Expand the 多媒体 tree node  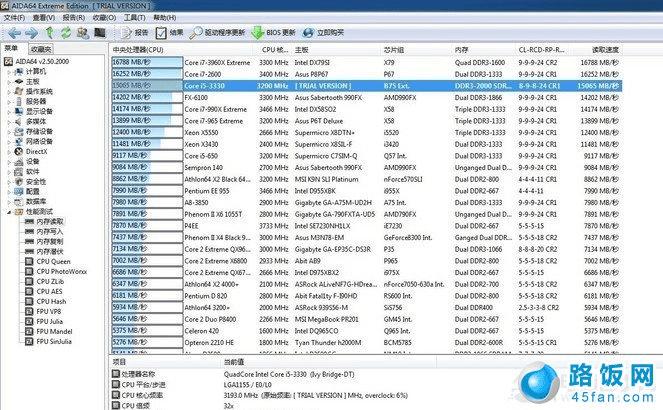pyautogui.click(x=8, y=122)
